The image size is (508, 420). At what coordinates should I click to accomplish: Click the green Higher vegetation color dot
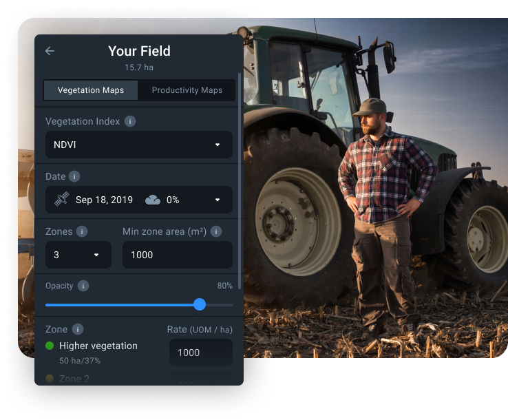pyautogui.click(x=50, y=346)
